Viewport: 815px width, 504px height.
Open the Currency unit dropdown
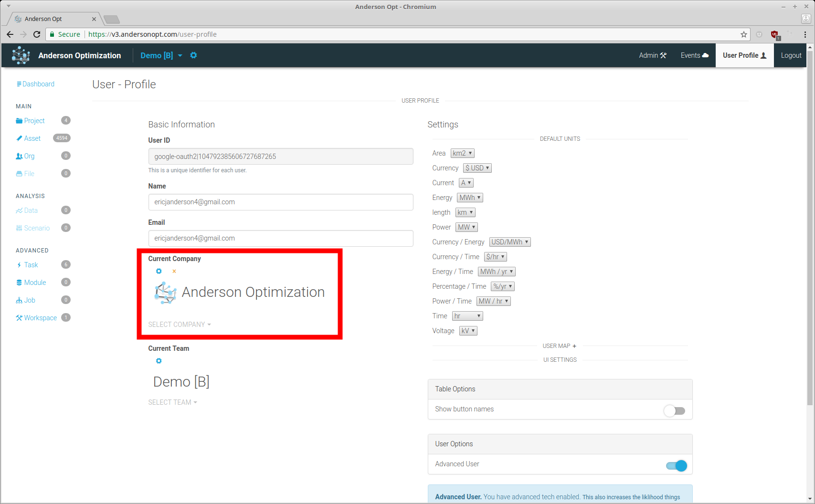[477, 168]
